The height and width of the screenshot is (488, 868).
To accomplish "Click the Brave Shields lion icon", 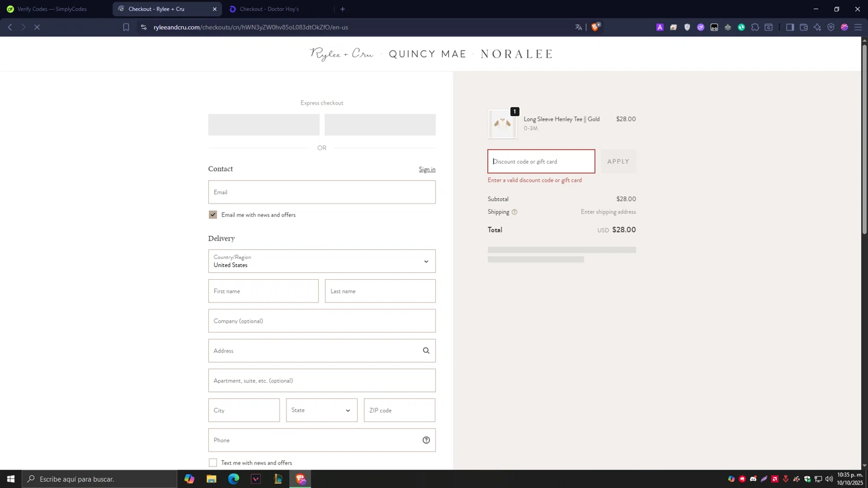I will click(x=595, y=27).
